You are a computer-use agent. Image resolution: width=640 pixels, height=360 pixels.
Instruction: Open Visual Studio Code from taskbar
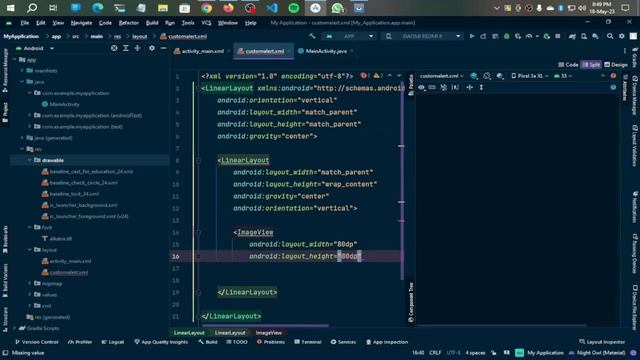272,8
